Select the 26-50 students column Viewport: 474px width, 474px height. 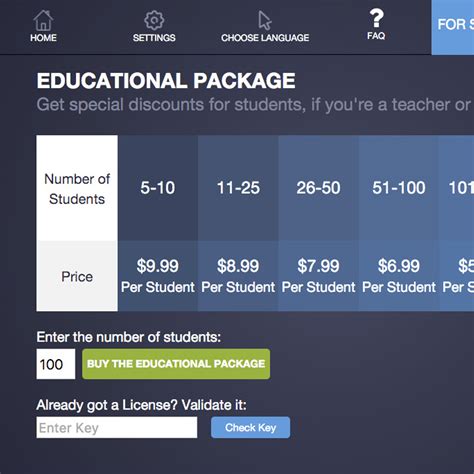click(x=318, y=188)
